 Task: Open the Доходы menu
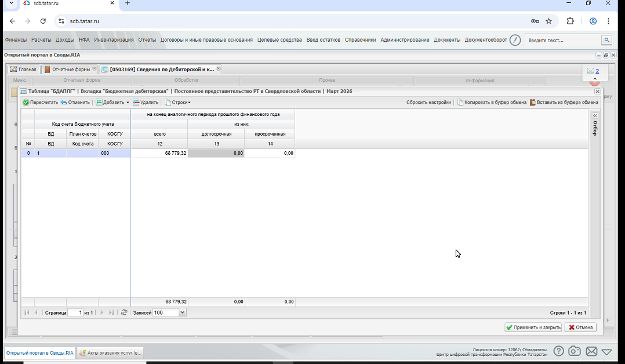click(x=64, y=40)
